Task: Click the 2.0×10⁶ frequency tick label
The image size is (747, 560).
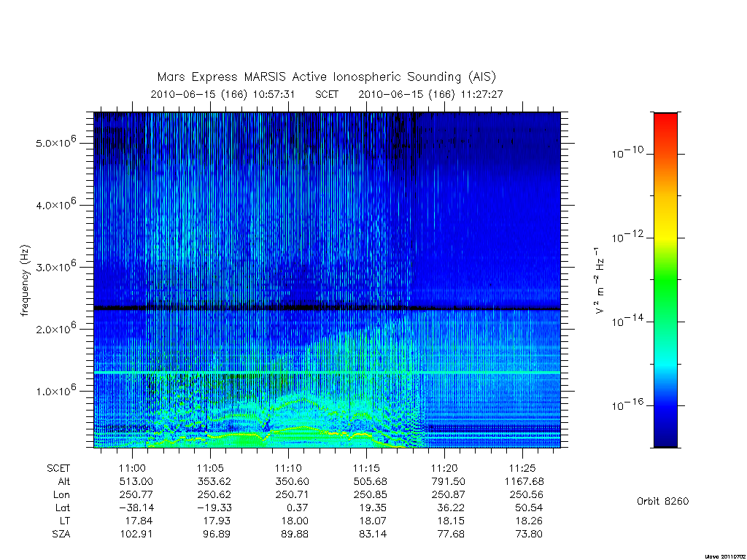Action: pyautogui.click(x=55, y=328)
